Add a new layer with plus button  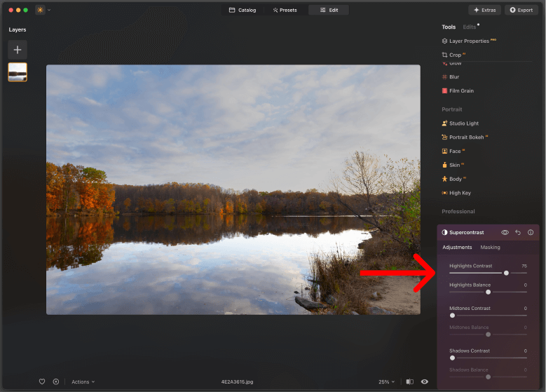(18, 50)
